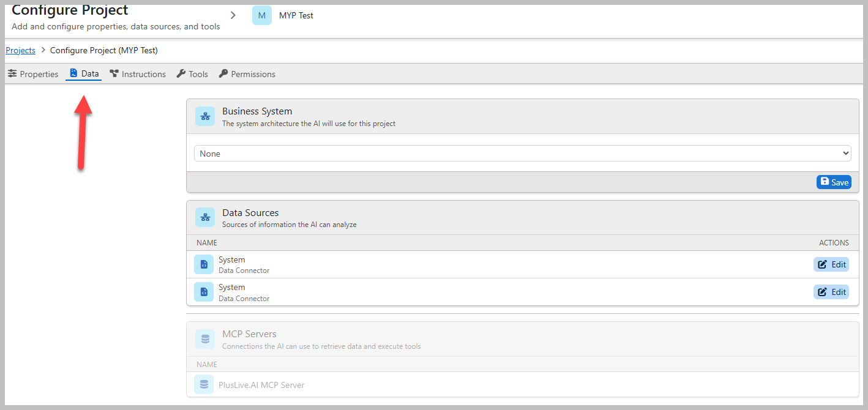Click the MCP Servers database icon
The width and height of the screenshot is (868, 410).
tap(205, 339)
